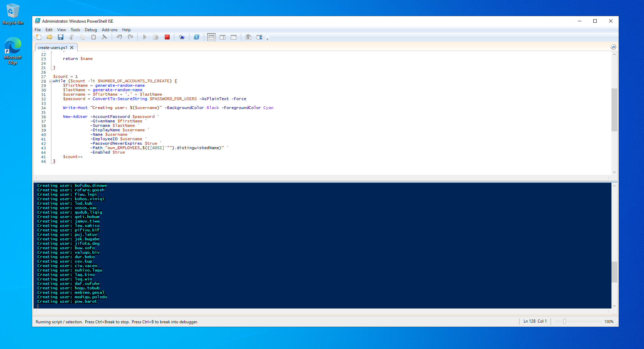This screenshot has width=644, height=349.
Task: Open toolbar overflow options arrow
Action: pos(268,39)
